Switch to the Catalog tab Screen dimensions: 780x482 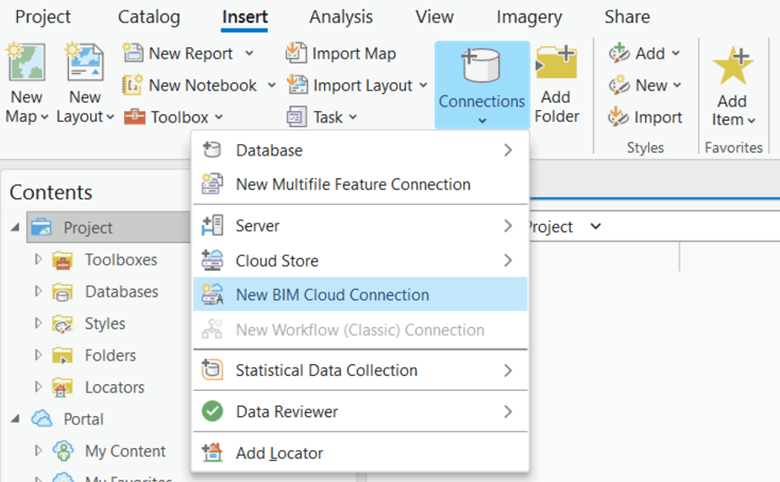point(149,17)
